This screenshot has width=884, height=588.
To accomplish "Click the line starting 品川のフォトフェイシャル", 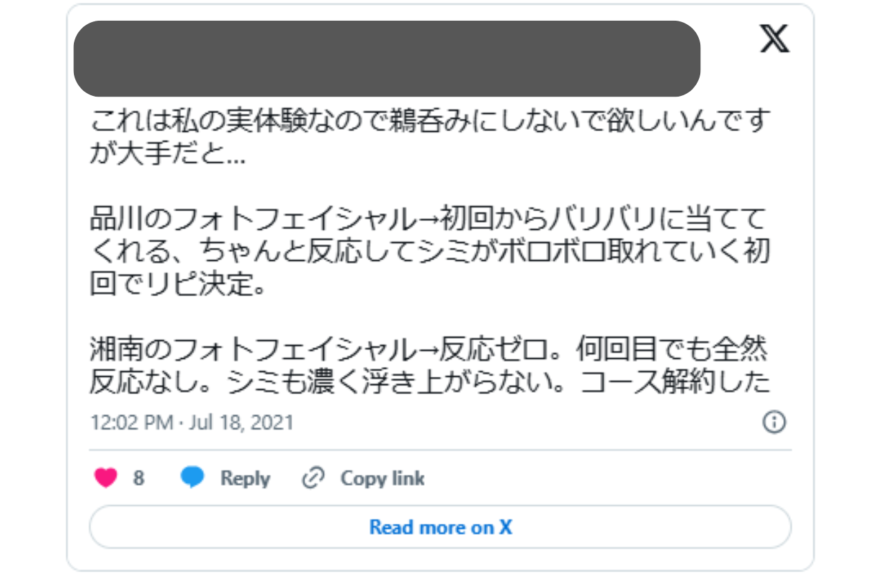I will [x=428, y=220].
